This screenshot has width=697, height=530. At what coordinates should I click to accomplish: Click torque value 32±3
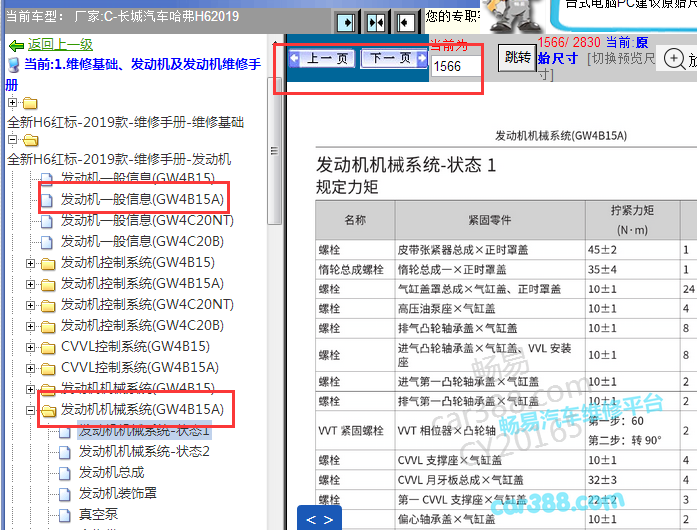click(x=602, y=480)
